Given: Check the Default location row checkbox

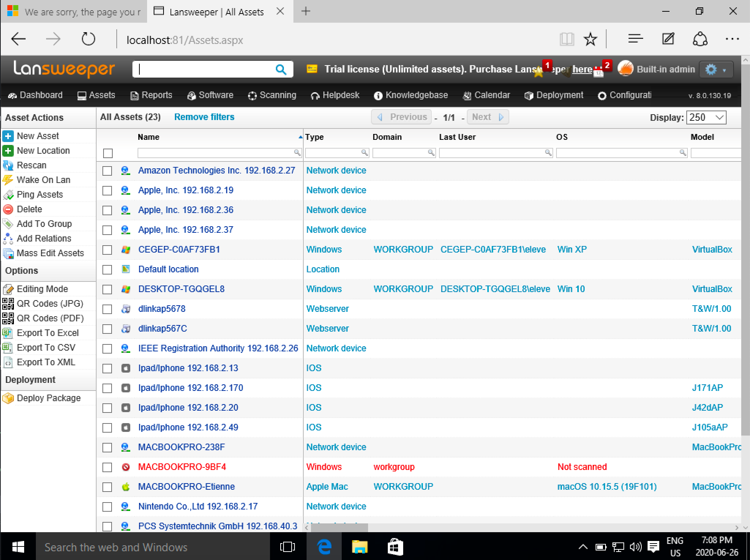Looking at the screenshot, I should (107, 270).
